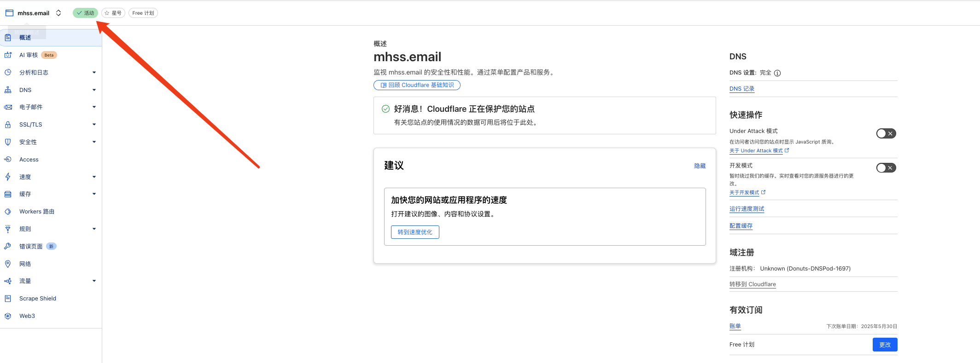The height and width of the screenshot is (363, 980).
Task: Click the Access login arrow icon
Action: click(x=8, y=159)
